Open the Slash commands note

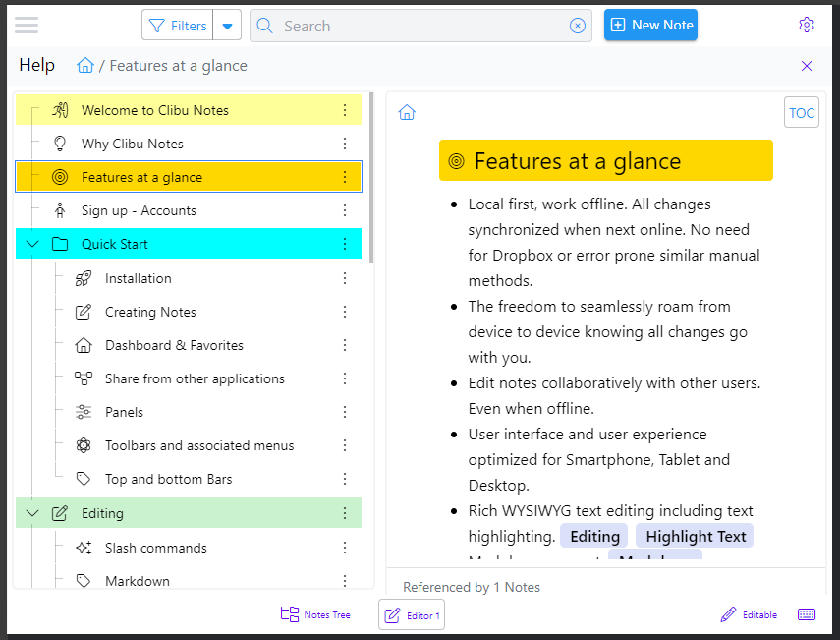click(x=156, y=548)
